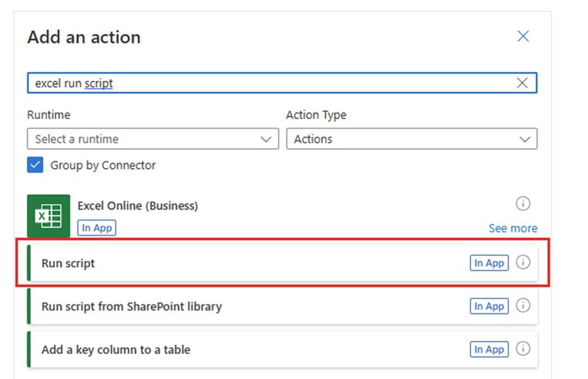Click the See more link

click(x=513, y=228)
